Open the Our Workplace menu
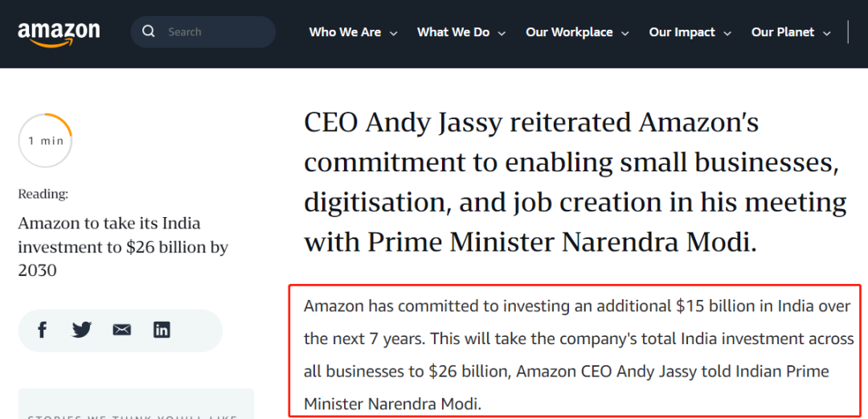 point(569,32)
